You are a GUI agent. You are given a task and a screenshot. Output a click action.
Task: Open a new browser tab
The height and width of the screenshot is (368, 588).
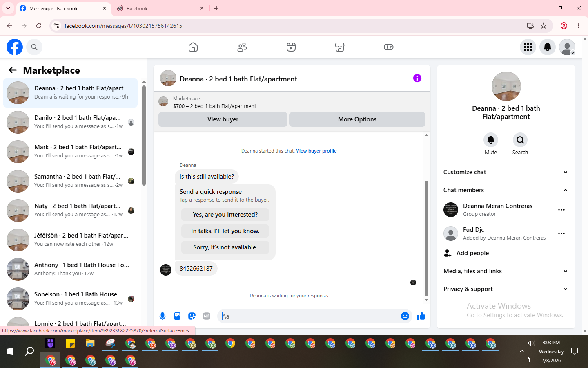(x=216, y=8)
